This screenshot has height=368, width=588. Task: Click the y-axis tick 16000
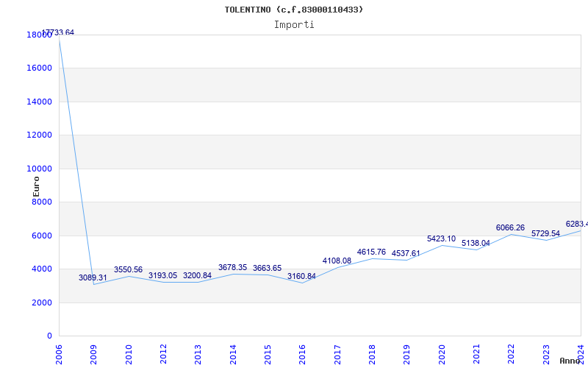39,68
